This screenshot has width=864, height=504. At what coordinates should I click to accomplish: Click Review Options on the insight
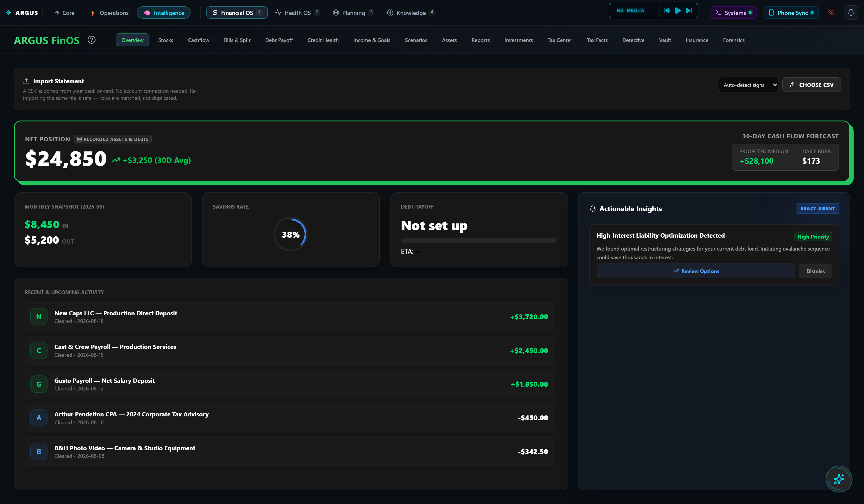click(x=696, y=271)
